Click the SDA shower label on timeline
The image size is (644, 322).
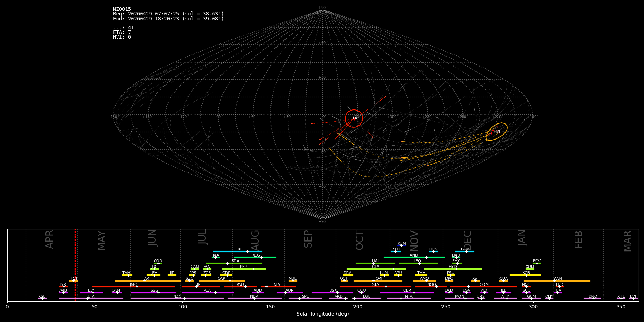tap(235, 261)
